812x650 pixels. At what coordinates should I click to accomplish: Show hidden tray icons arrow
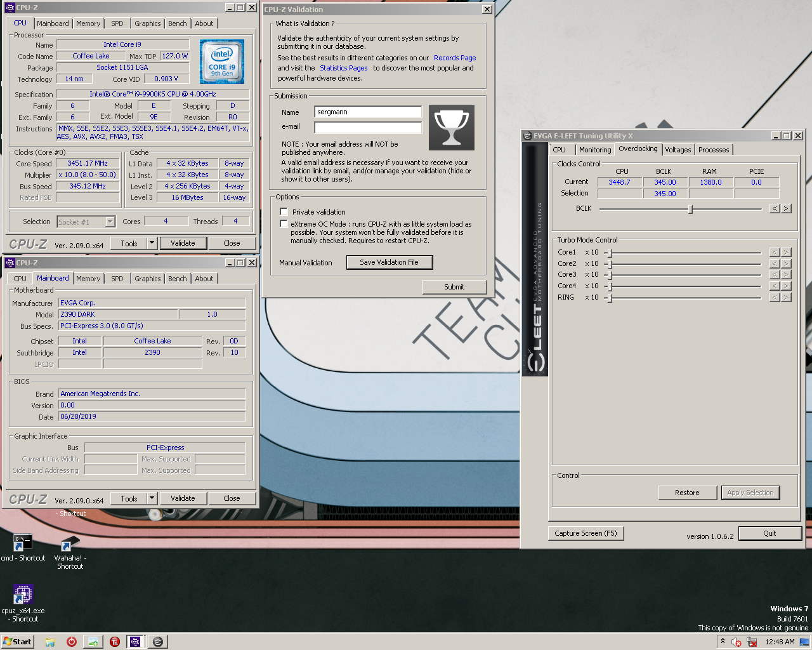point(723,642)
